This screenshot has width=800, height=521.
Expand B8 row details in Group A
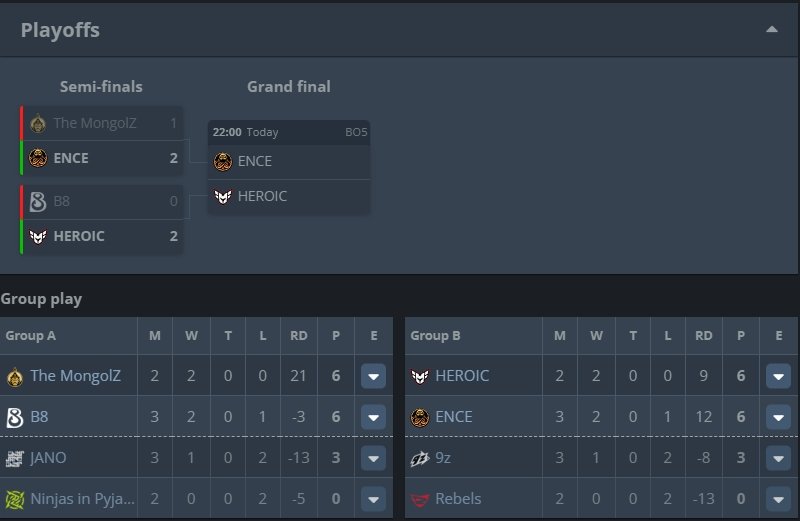coord(373,417)
